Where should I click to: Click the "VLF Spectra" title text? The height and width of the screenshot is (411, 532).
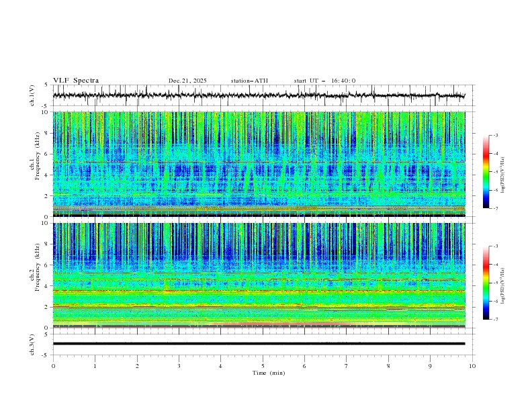coord(76,81)
